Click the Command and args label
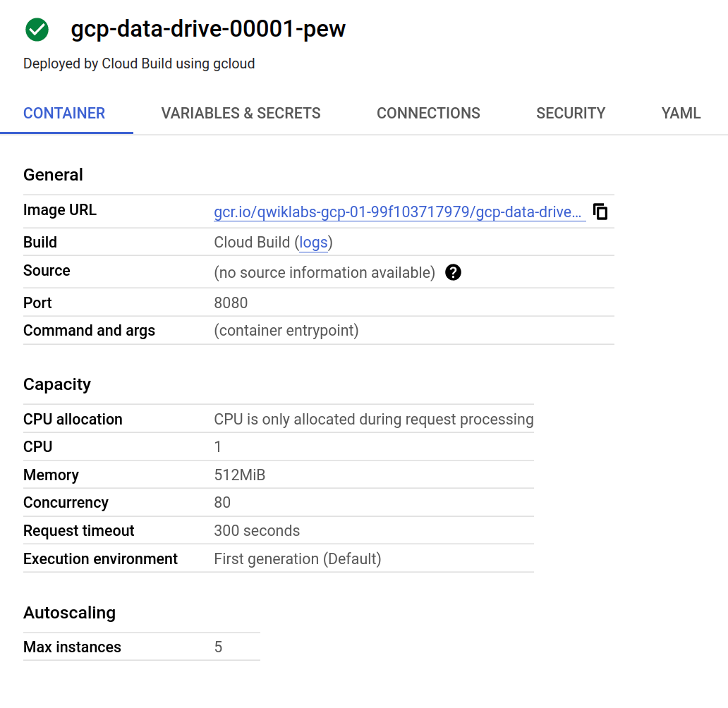Image resolution: width=728 pixels, height=708 pixels. 89,331
